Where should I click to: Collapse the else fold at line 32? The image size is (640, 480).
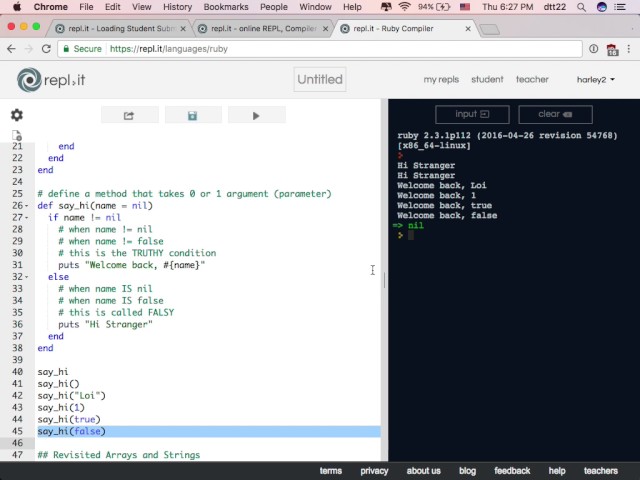click(27, 277)
